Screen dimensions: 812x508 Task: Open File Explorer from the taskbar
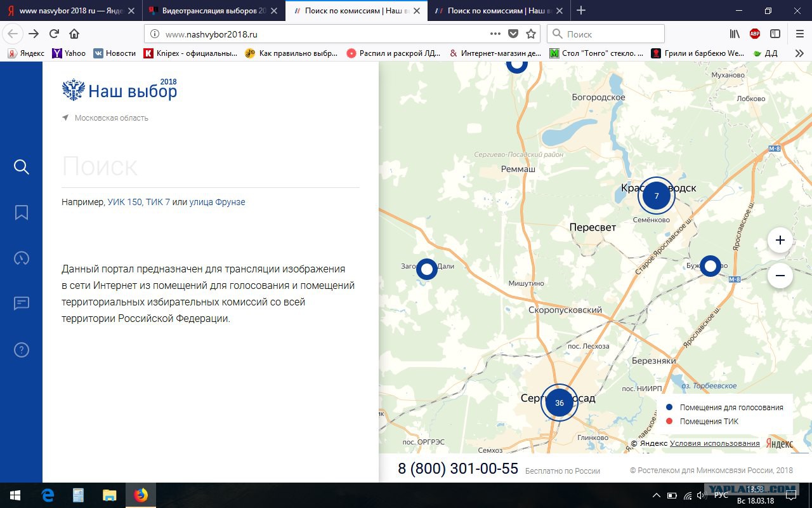(x=110, y=495)
